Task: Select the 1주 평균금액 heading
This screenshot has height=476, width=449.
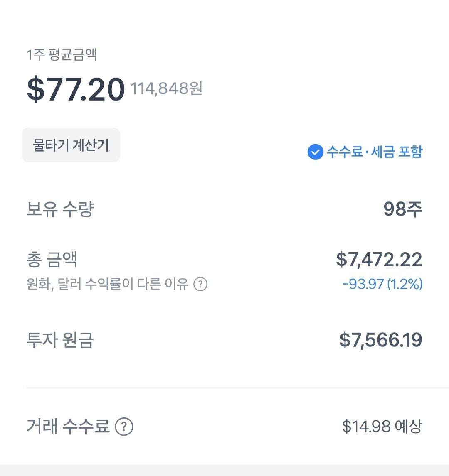Action: (x=62, y=55)
